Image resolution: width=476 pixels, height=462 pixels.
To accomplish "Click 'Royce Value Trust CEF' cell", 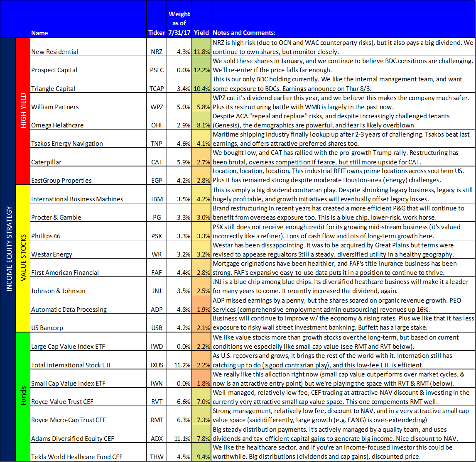I will pos(88,397).
